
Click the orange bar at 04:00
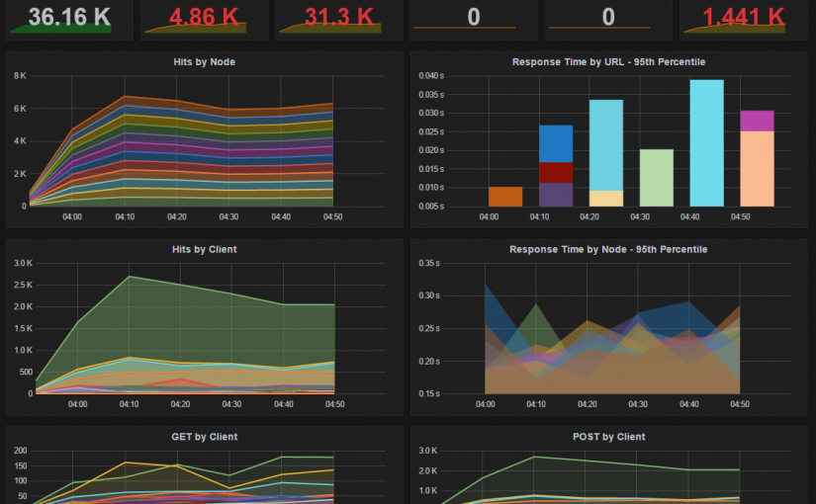pos(505,196)
